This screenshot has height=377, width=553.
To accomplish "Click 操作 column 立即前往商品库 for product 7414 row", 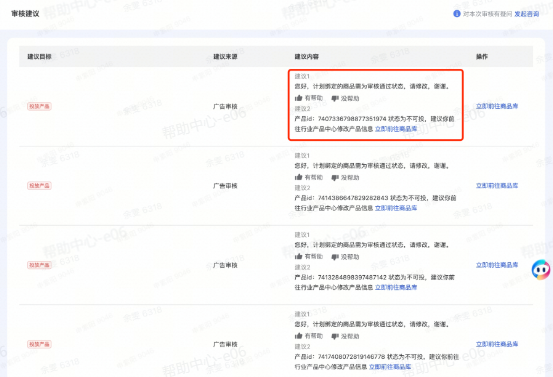I will 497,186.
